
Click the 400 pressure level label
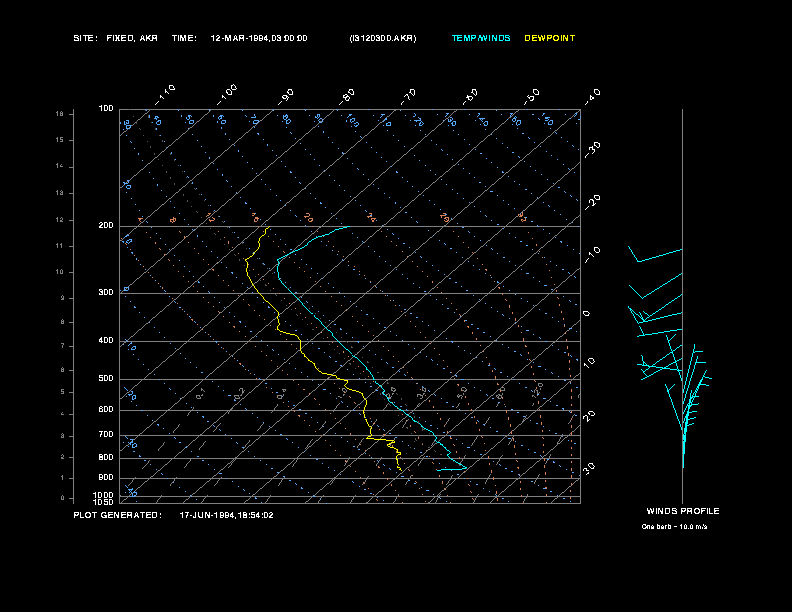pyautogui.click(x=106, y=340)
